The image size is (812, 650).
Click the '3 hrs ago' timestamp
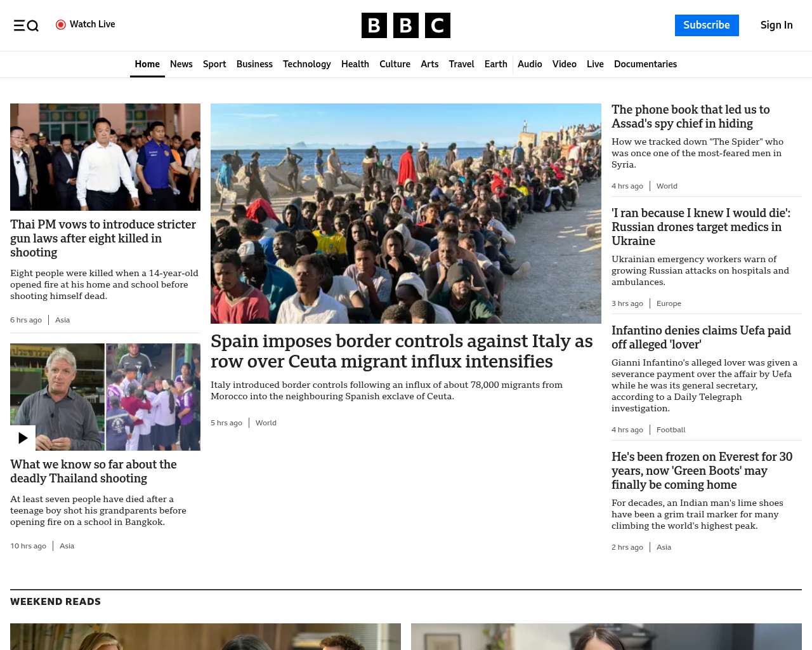click(627, 303)
